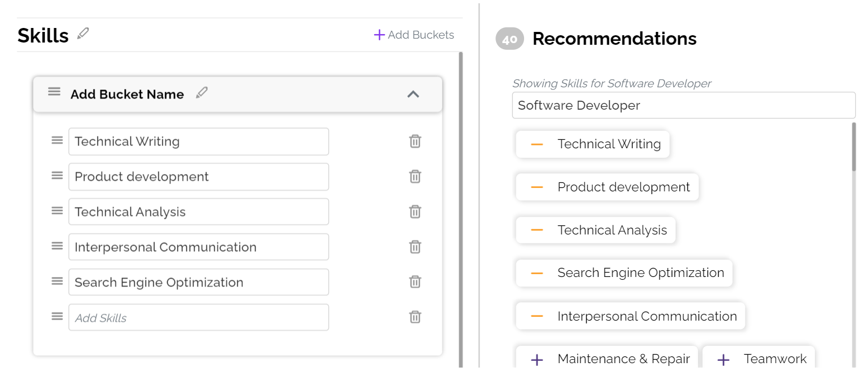Toggle off Search Engine Optimization recommendation
Viewport: 868px width, 376px height.
click(x=537, y=273)
